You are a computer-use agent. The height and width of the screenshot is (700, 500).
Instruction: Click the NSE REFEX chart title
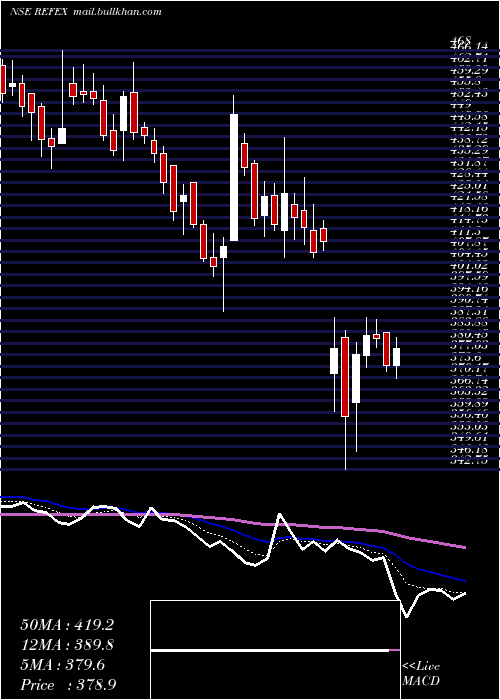tap(38, 12)
